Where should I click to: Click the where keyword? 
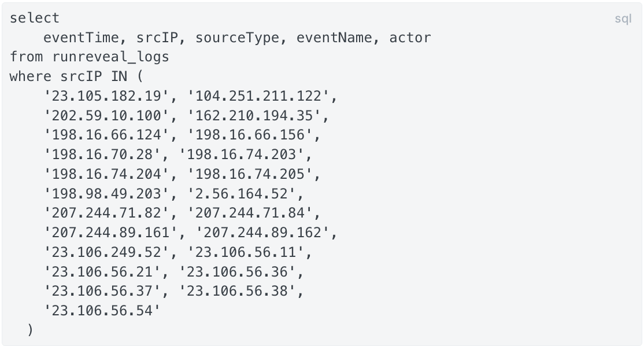click(31, 76)
